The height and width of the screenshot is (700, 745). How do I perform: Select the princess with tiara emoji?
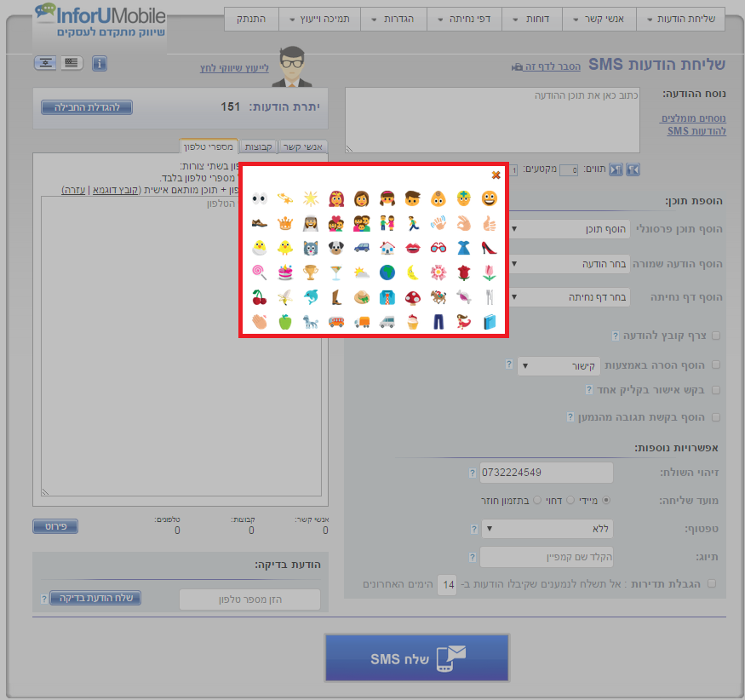336,198
